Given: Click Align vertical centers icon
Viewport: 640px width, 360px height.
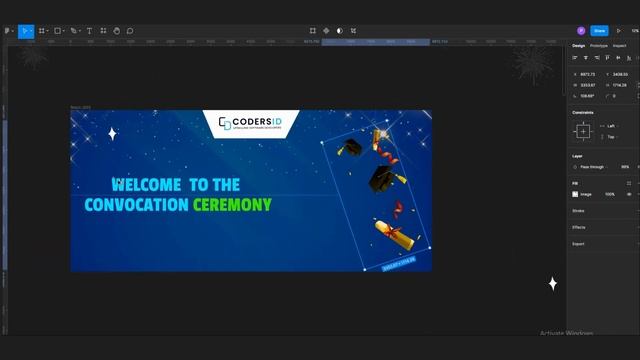Looking at the screenshot, I should coord(618,58).
